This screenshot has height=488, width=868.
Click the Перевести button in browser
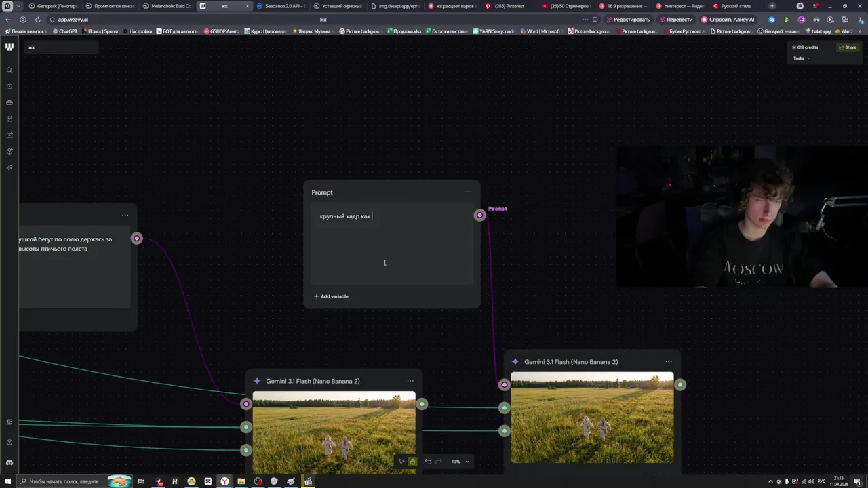[676, 20]
